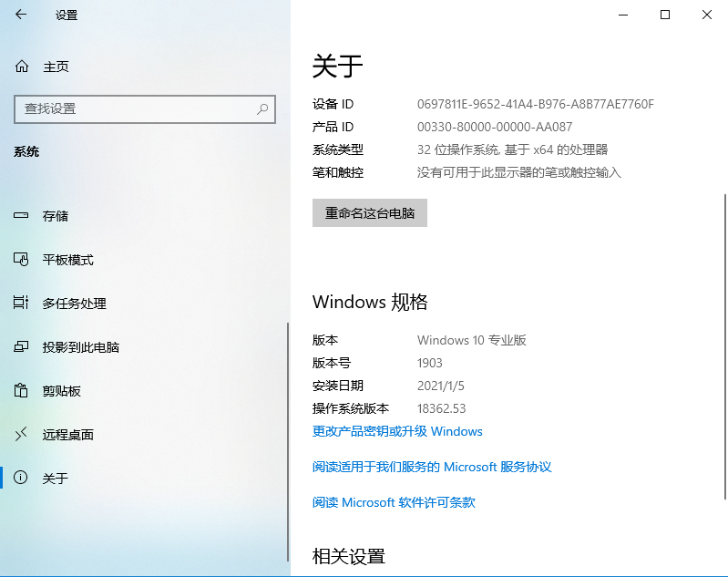Image resolution: width=728 pixels, height=577 pixels.
Task: Click the tablet mode icon beside 平板模式
Action: click(21, 259)
